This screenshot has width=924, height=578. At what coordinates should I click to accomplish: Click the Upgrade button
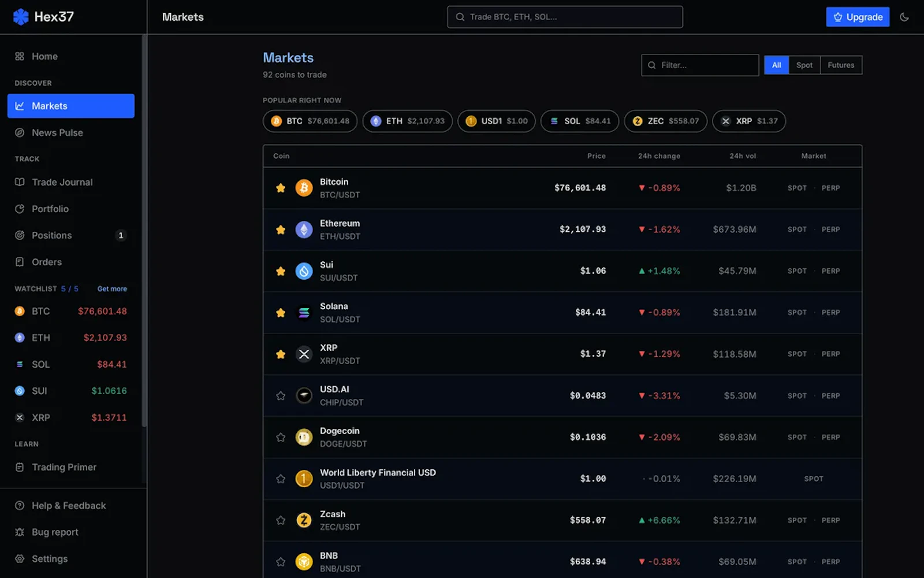pyautogui.click(x=858, y=17)
